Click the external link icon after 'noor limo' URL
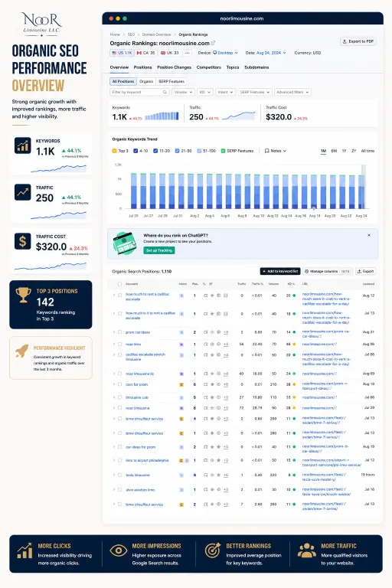 tap(335, 345)
